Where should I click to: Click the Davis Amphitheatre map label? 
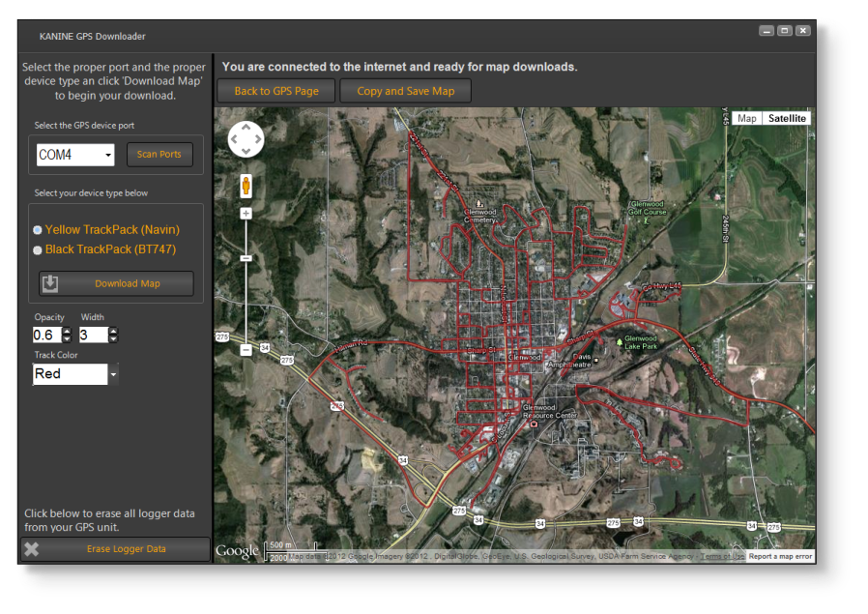tap(569, 361)
